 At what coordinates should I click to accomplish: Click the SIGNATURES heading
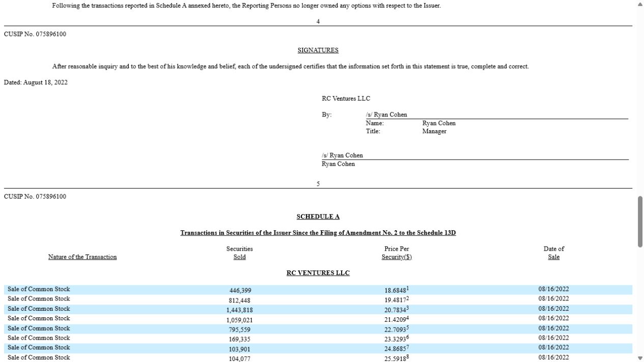[x=318, y=50]
